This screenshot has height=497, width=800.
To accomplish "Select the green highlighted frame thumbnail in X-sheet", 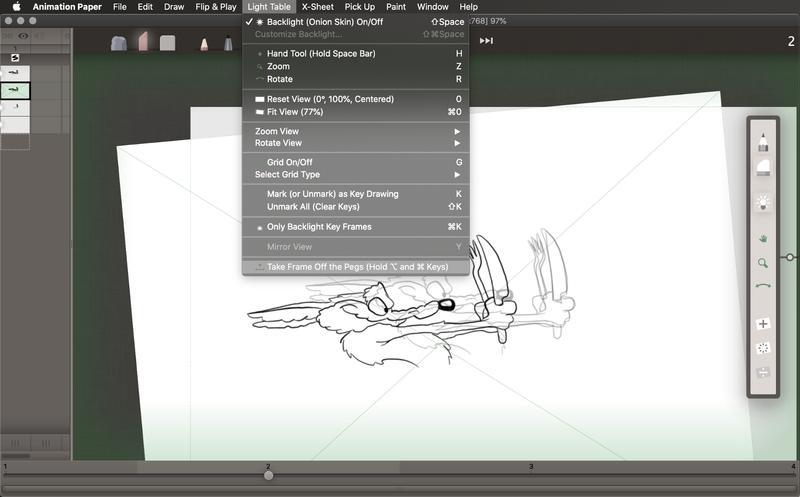I will coord(15,90).
